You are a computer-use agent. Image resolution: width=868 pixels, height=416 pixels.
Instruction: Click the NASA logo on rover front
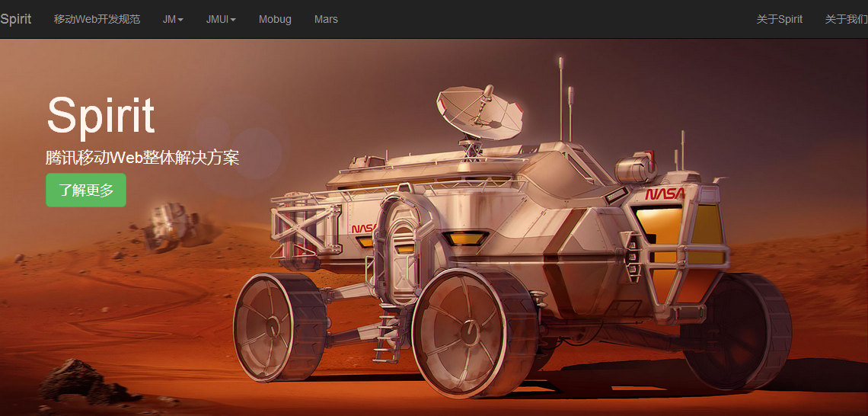tap(665, 194)
